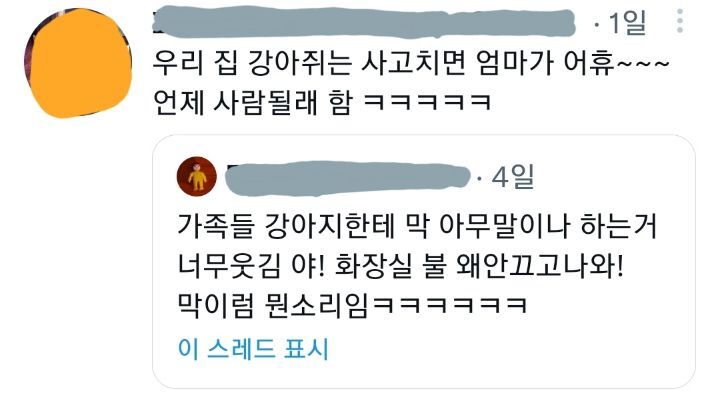The image size is (720, 409).
Task: Select the tweet line starting '우리 집 강아쥐는'
Action: (411, 62)
